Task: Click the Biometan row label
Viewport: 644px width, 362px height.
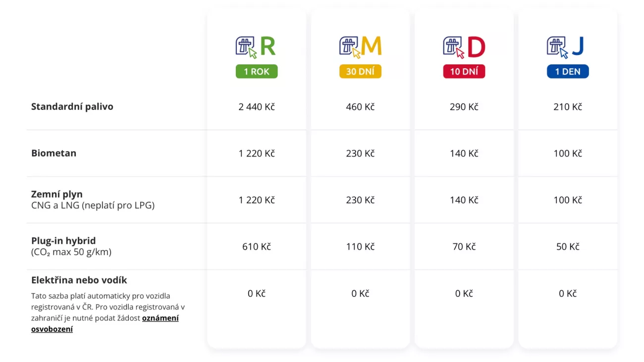Action: coord(54,153)
